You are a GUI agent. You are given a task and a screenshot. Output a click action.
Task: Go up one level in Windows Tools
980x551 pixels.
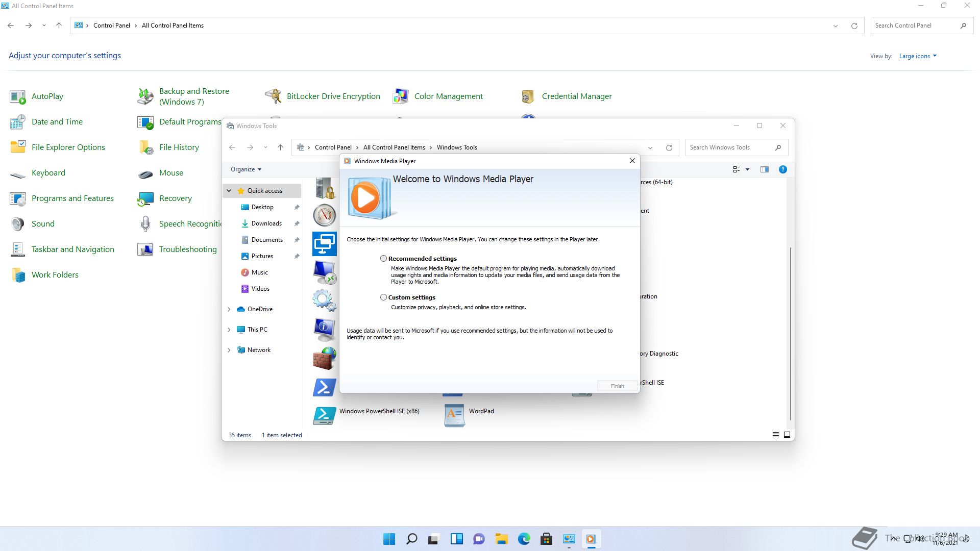click(x=280, y=147)
